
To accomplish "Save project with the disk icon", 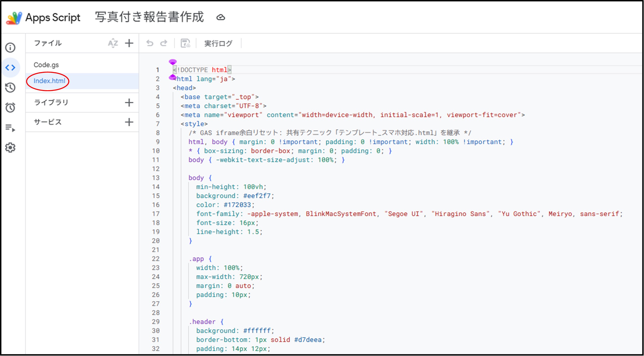I will tap(185, 43).
